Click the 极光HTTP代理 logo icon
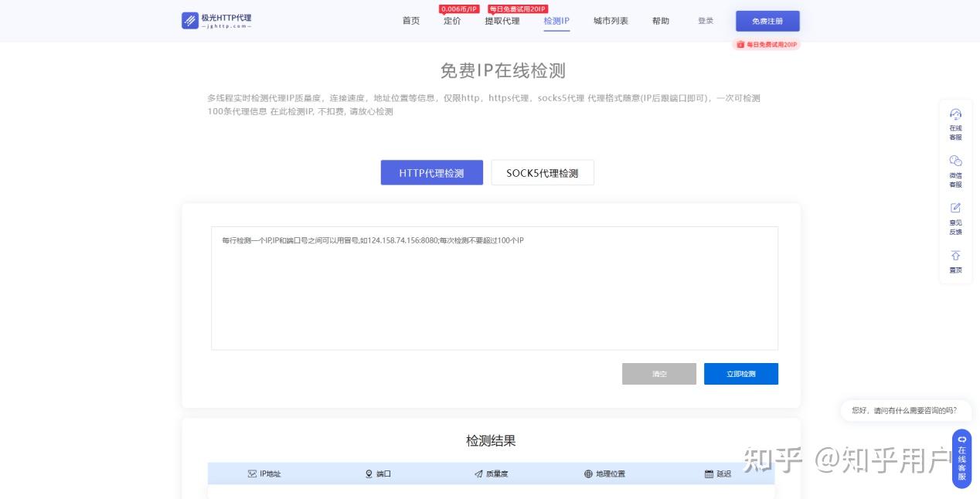The image size is (980, 499). point(190,19)
